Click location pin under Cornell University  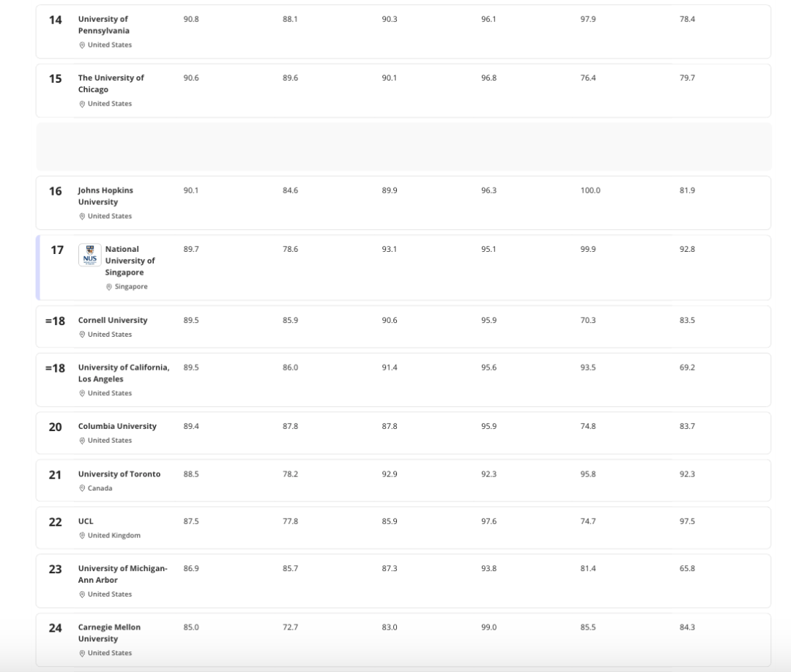(x=82, y=335)
